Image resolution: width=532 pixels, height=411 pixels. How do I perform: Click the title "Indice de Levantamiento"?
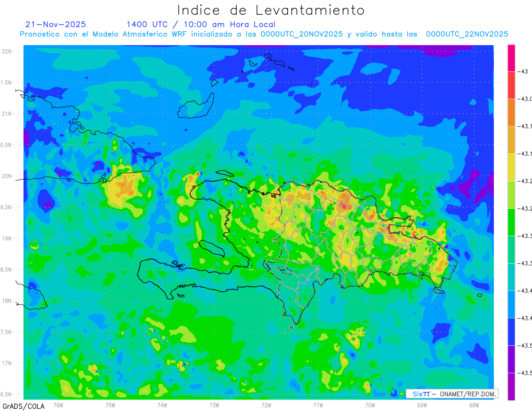coord(271,10)
